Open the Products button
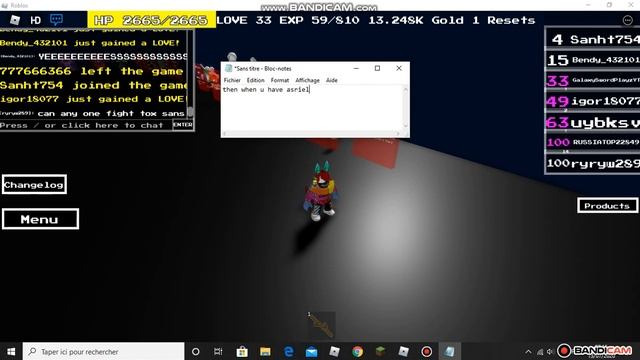This screenshot has height=360, width=640. [607, 206]
